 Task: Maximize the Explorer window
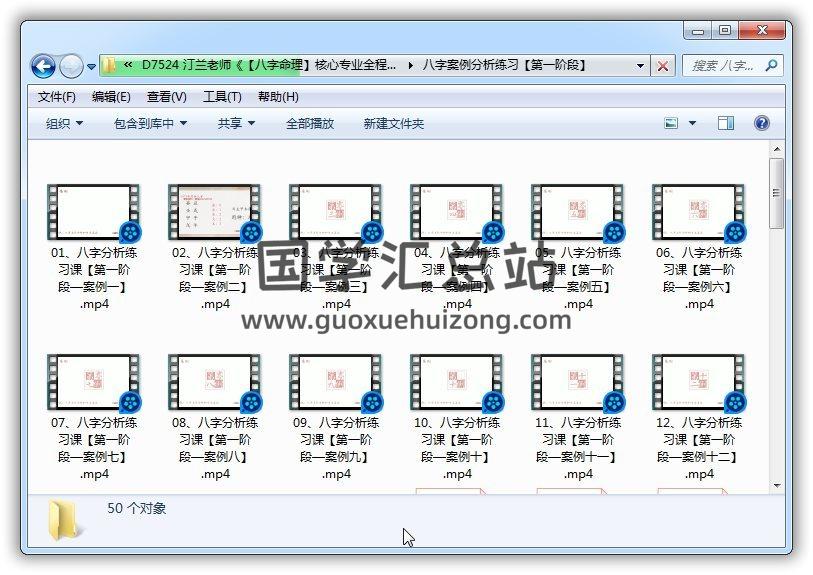point(725,31)
